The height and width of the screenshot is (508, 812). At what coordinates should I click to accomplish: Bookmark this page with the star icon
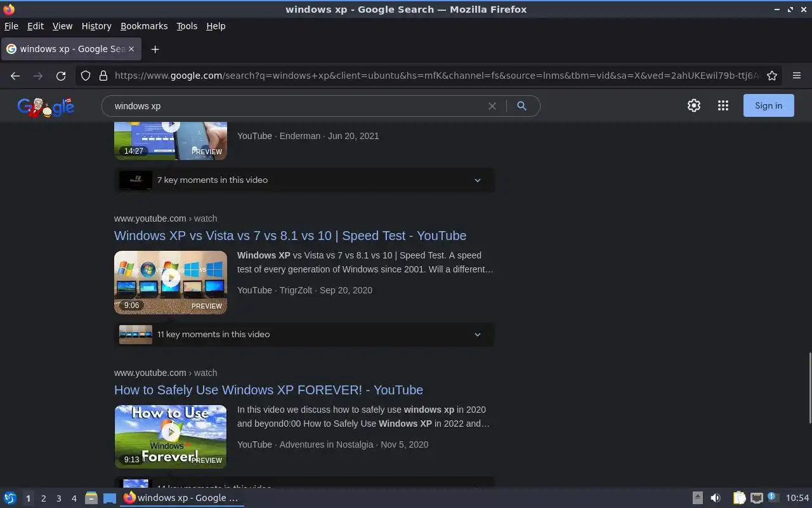(x=772, y=76)
